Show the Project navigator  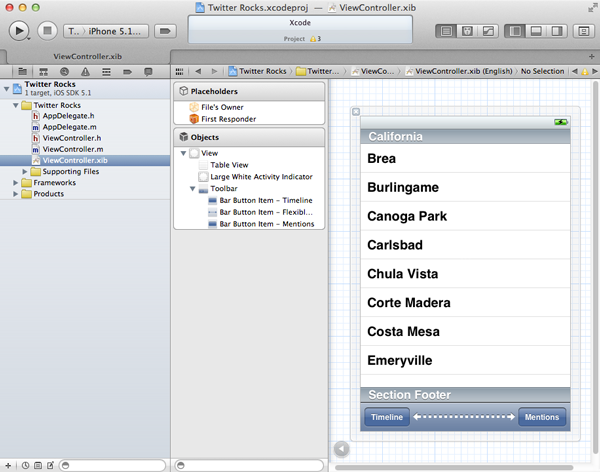tap(23, 72)
